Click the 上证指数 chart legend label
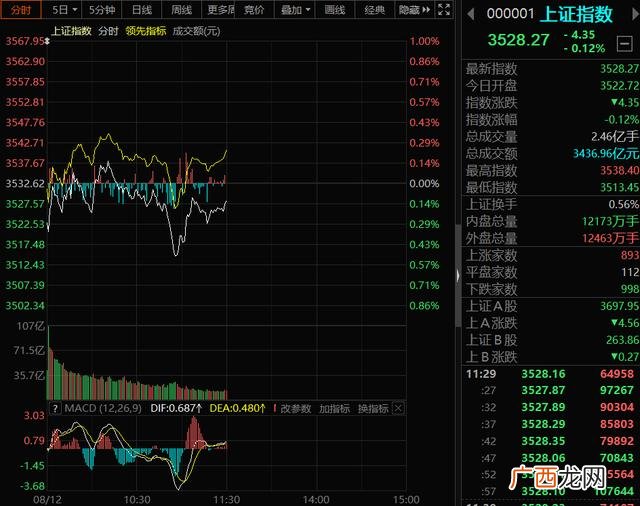The height and width of the screenshot is (506, 640). [x=71, y=31]
